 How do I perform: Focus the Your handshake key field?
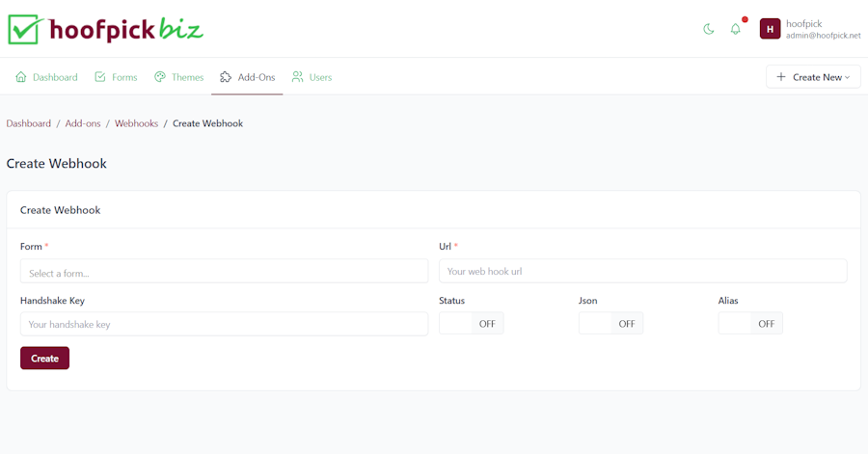pos(224,324)
